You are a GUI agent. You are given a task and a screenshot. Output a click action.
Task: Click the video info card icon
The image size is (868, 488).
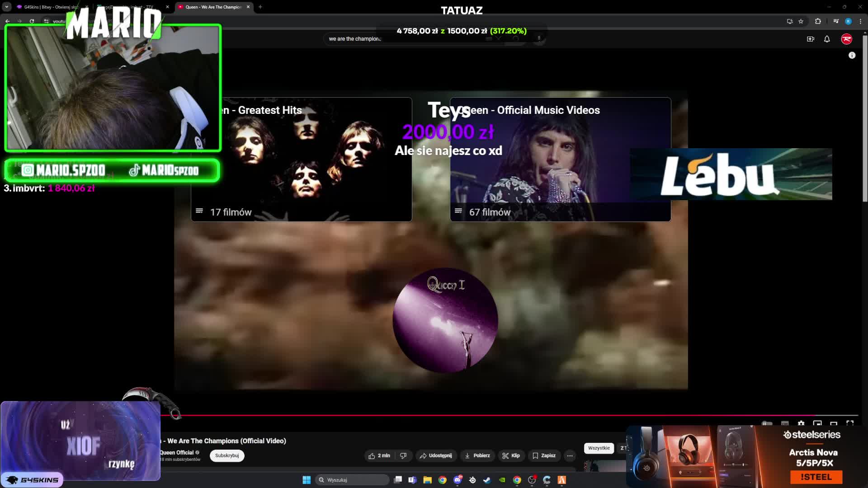[x=852, y=55]
